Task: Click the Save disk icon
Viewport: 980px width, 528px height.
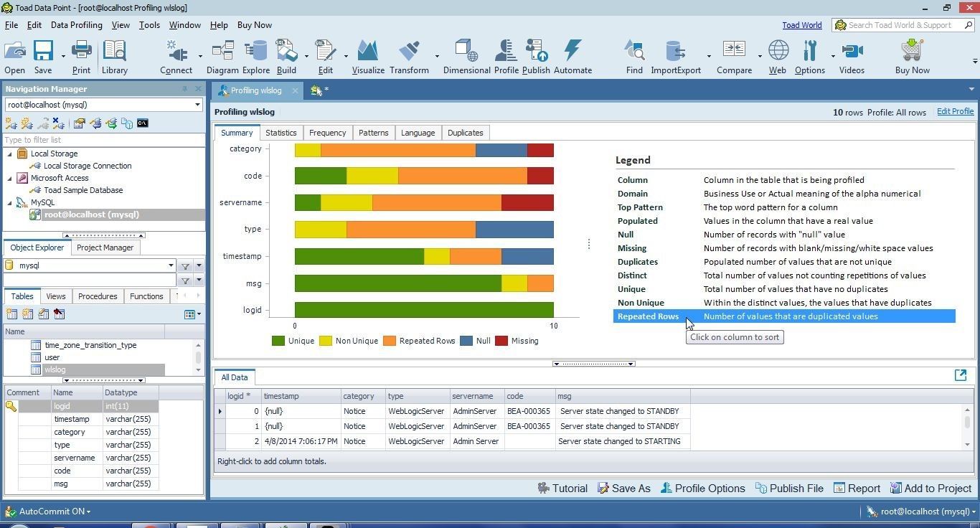Action: [43, 51]
